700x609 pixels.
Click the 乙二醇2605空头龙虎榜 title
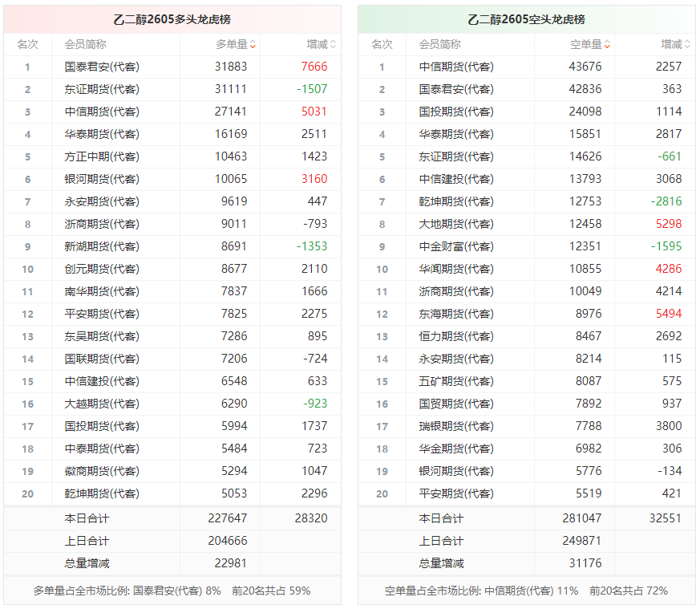pos(526,20)
